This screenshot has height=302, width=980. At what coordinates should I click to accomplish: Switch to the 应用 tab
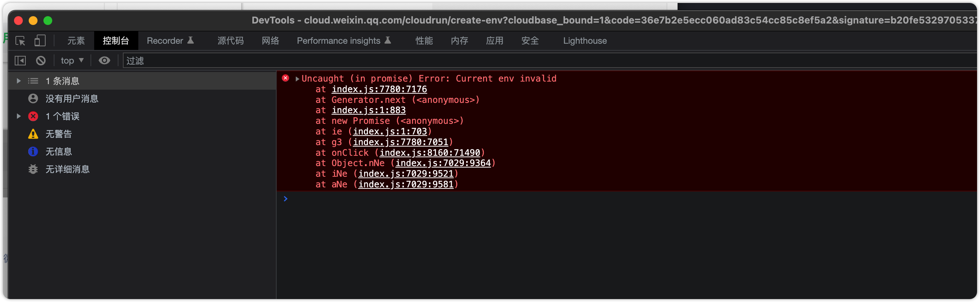point(494,41)
